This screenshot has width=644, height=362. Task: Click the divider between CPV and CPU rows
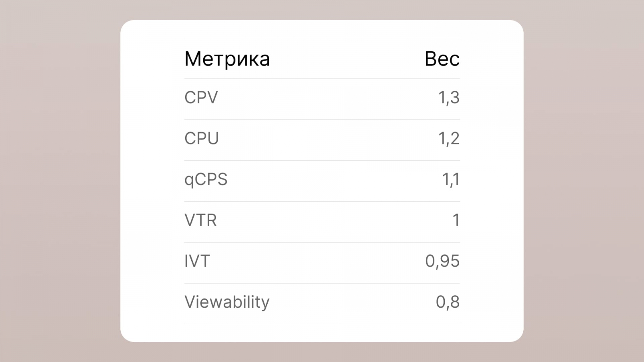click(x=322, y=119)
